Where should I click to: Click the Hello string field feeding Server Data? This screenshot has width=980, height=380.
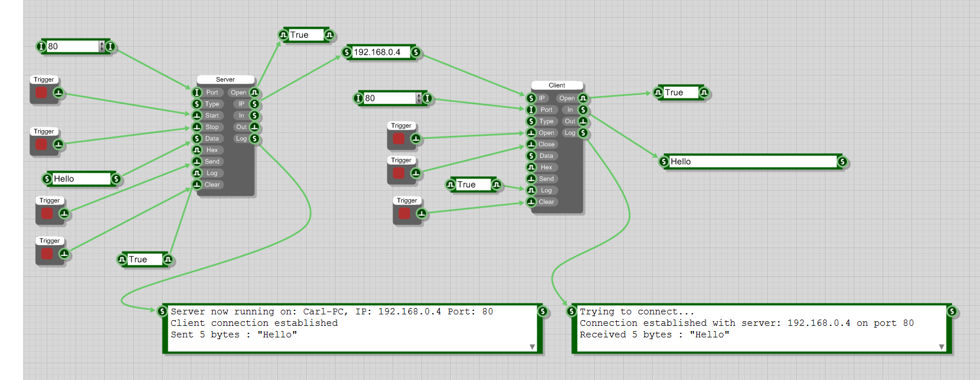point(81,179)
